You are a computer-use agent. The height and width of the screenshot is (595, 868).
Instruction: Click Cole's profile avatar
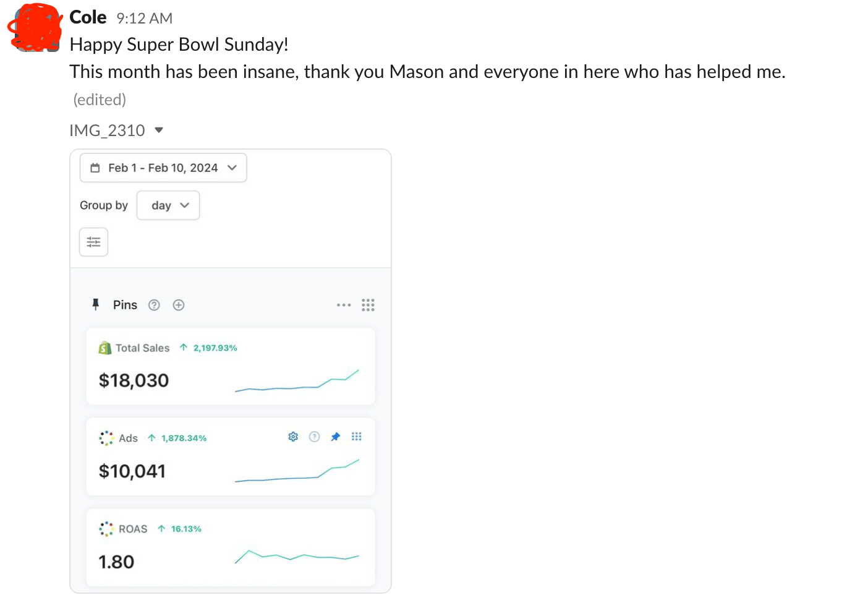pyautogui.click(x=36, y=28)
